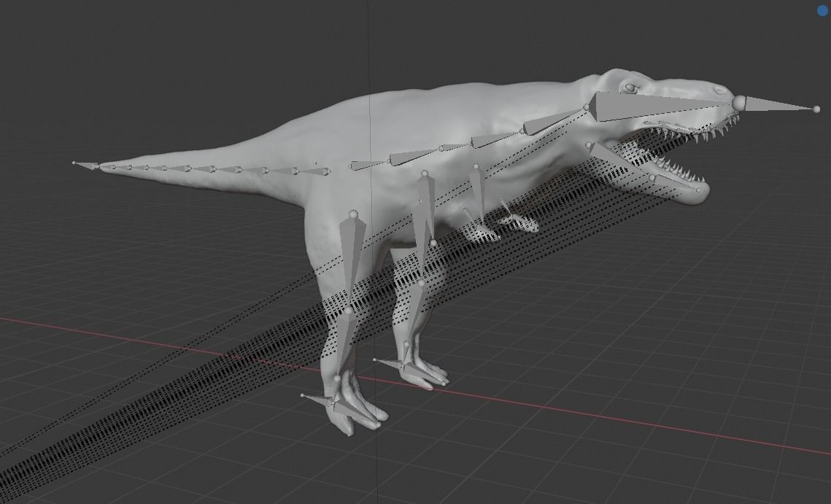Click the blue Z axis gizmo dot
The height and width of the screenshot is (504, 831).
pos(822,11)
